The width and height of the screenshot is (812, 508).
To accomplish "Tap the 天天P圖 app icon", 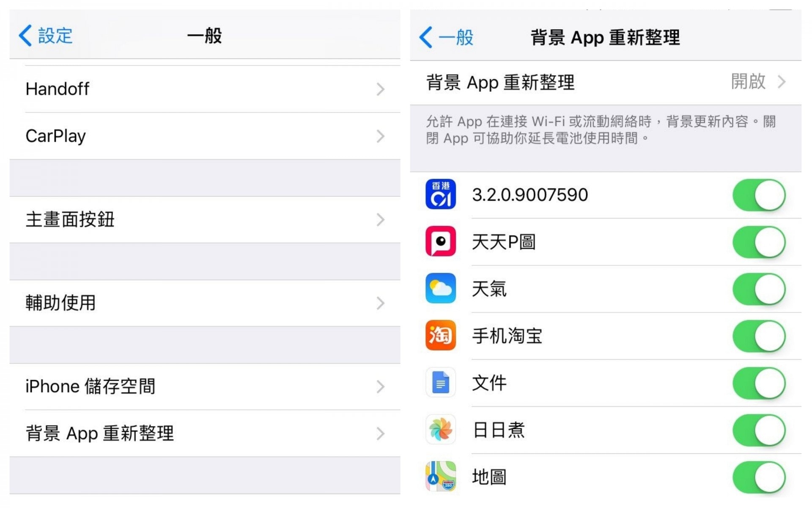I will pos(440,241).
